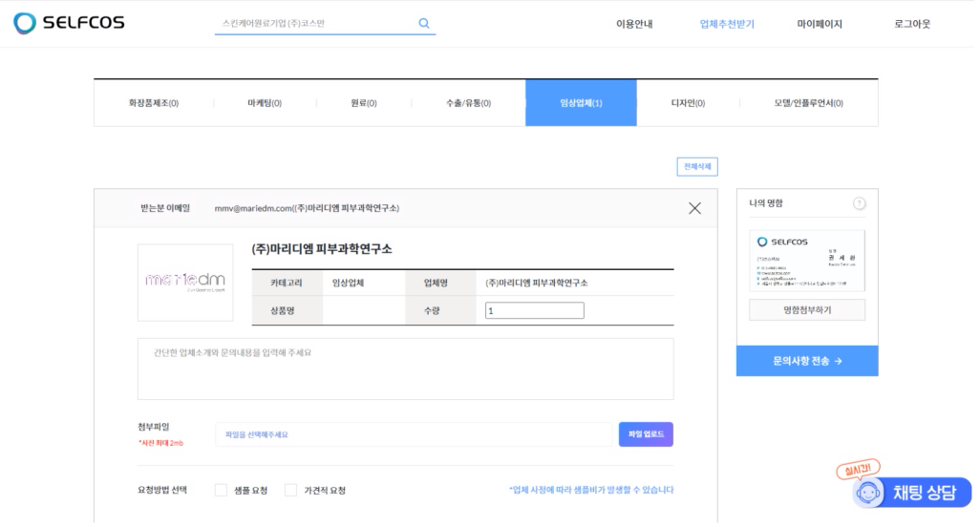Check the 가견적 요청 checkbox
This screenshot has width=980, height=527.
pyautogui.click(x=290, y=490)
